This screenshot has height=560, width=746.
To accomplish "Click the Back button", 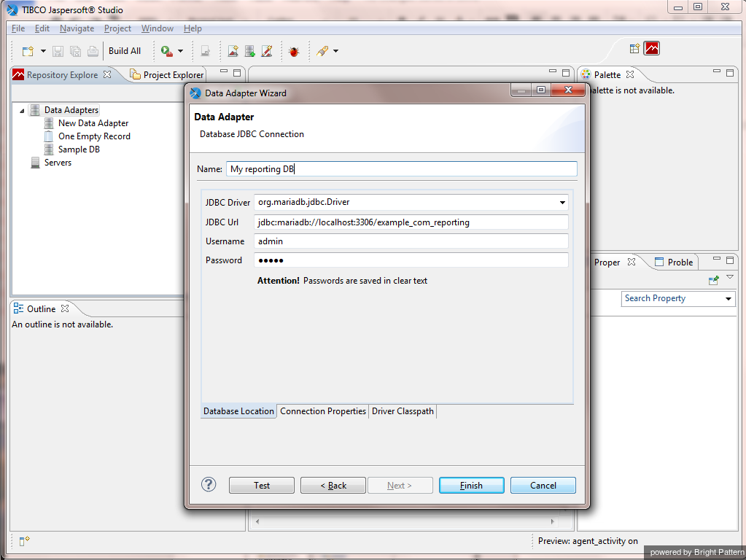I will pyautogui.click(x=333, y=486).
